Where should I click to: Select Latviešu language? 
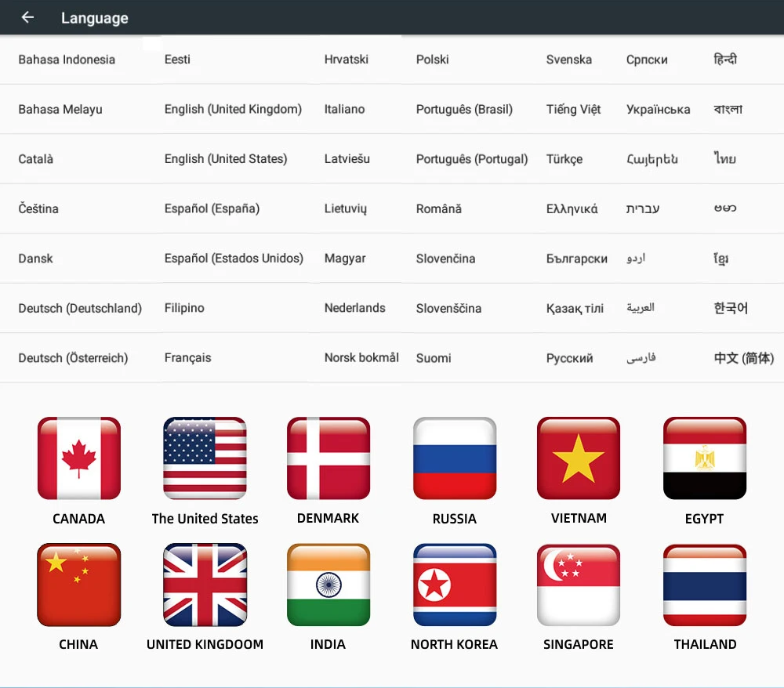(347, 159)
